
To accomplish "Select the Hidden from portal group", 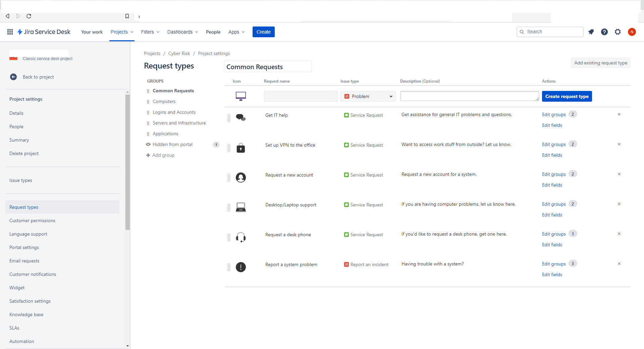I will pyautogui.click(x=172, y=144).
